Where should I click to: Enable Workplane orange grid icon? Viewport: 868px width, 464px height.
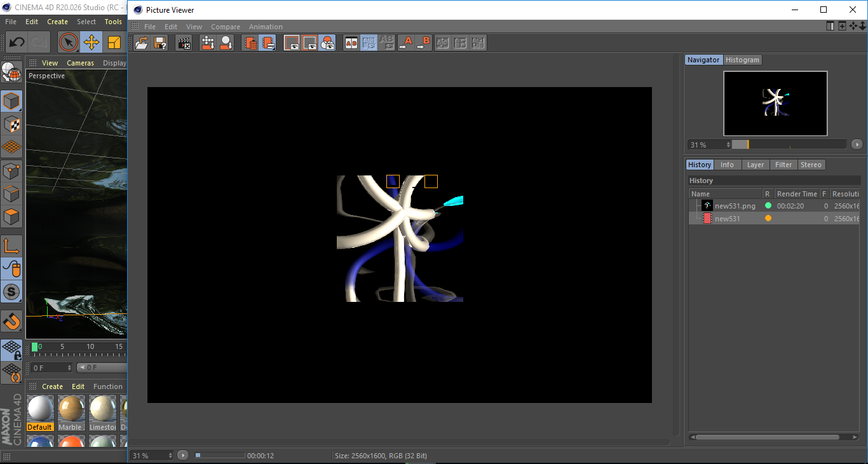(11, 147)
